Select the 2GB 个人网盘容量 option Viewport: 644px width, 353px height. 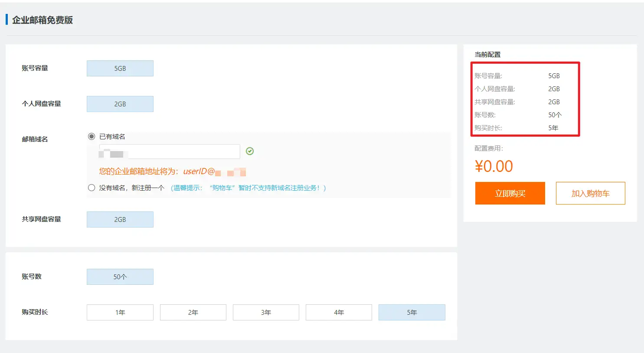click(x=120, y=104)
